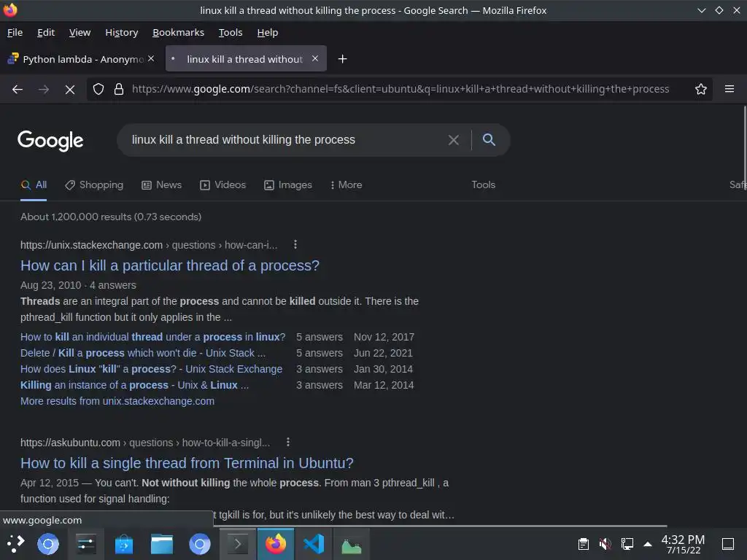Filter results by News
Image resolution: width=747 pixels, height=560 pixels.
[x=161, y=184]
